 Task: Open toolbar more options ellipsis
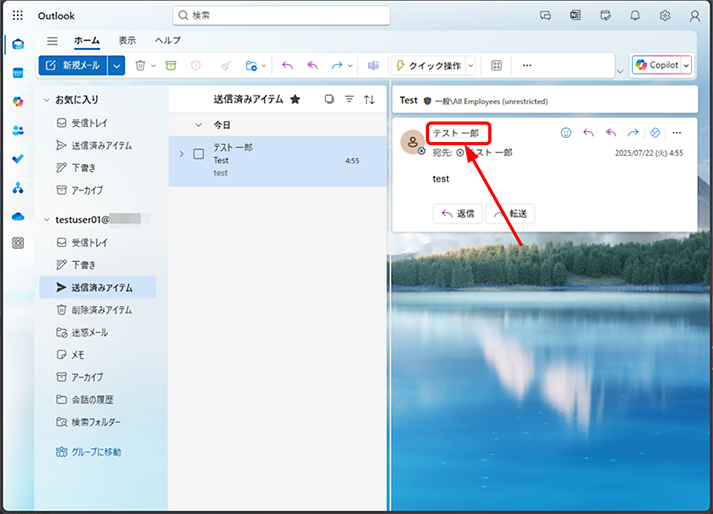click(527, 66)
